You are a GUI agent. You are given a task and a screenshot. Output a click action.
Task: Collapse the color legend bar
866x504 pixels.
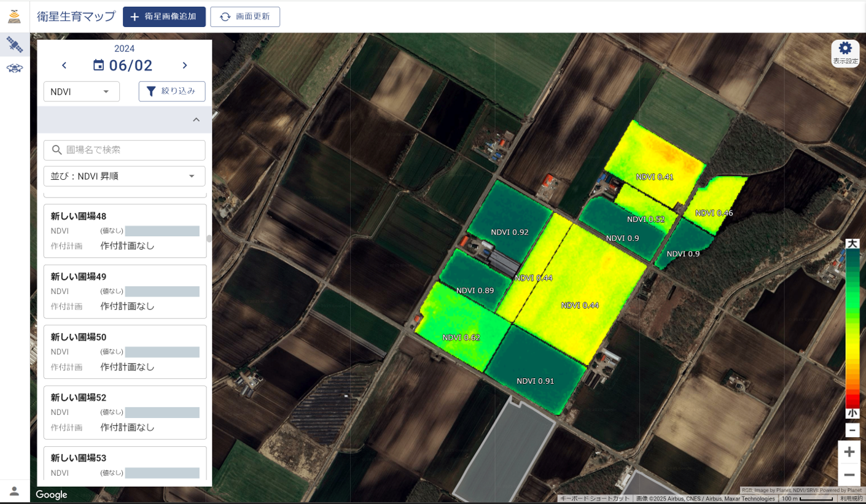pyautogui.click(x=852, y=430)
